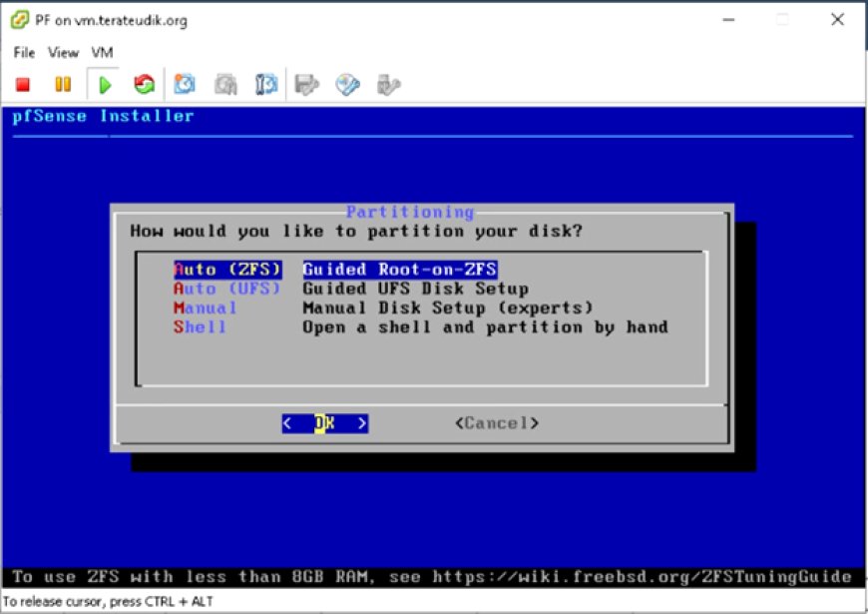
Task: Close the VM console window
Action: pos(837,20)
